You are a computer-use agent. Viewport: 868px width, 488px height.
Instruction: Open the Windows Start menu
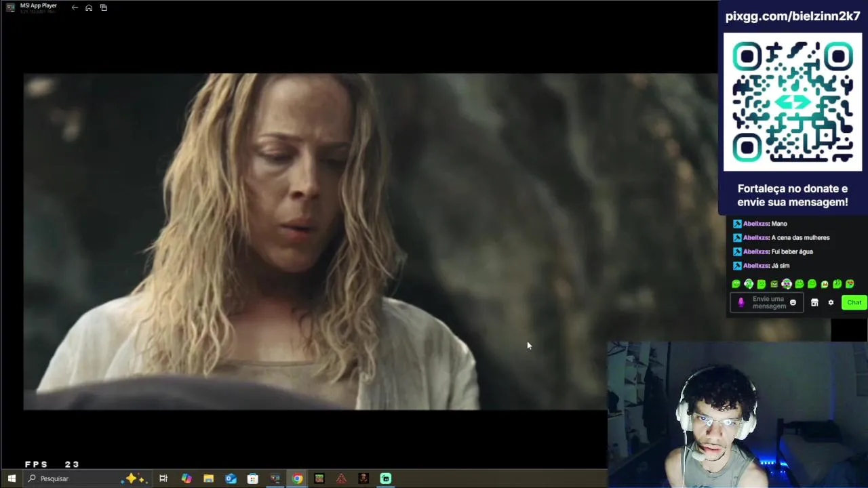(x=12, y=479)
